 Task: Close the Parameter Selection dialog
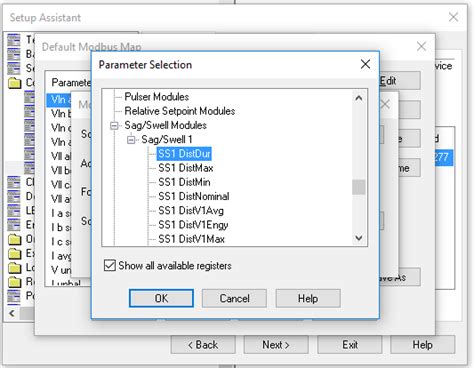pyautogui.click(x=365, y=64)
